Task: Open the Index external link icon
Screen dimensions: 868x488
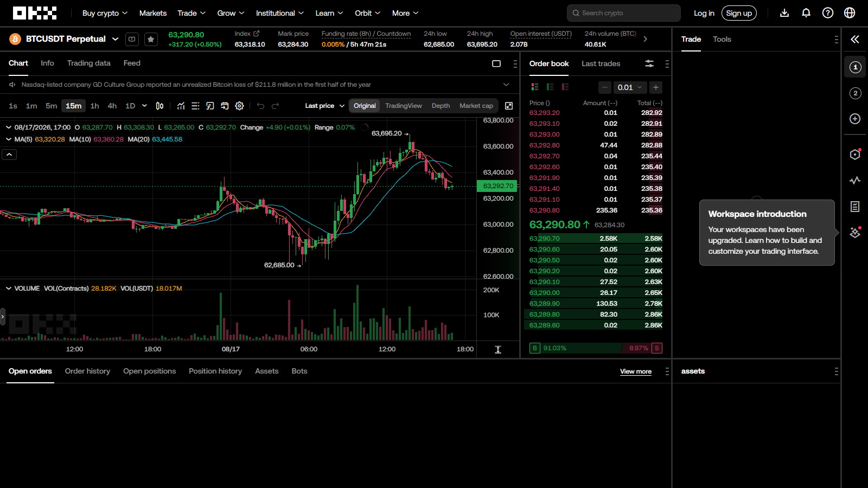Action: 257,34
